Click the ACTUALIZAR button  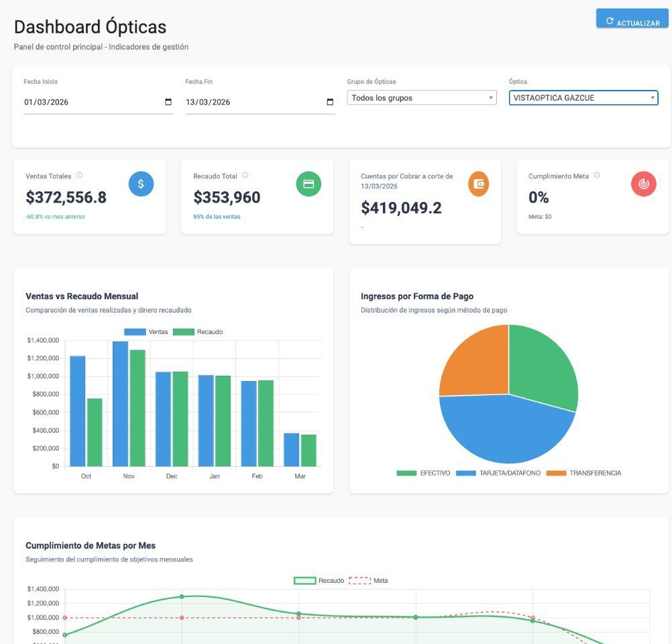click(x=631, y=18)
